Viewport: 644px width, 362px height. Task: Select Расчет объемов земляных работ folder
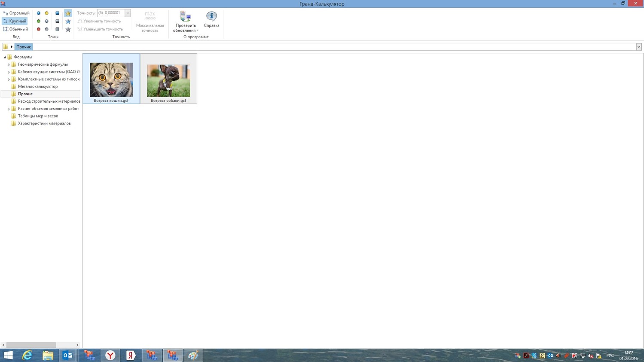point(49,109)
